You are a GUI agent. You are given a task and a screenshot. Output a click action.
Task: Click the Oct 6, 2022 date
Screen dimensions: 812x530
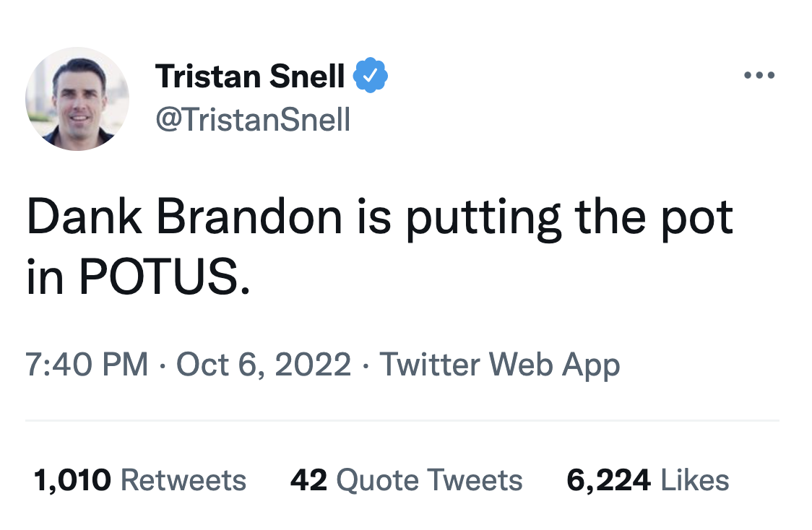coord(264,364)
